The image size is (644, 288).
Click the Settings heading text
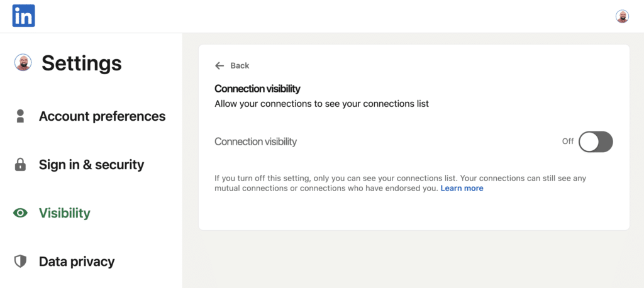click(81, 63)
